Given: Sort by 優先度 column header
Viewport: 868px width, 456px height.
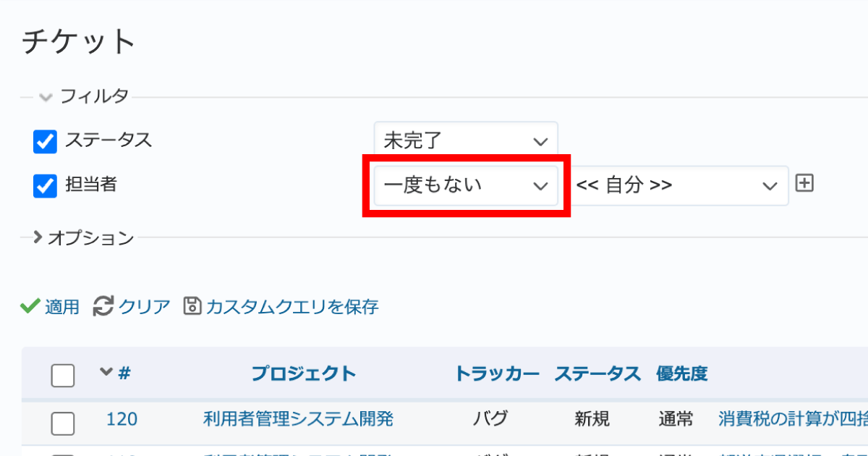Looking at the screenshot, I should [681, 373].
